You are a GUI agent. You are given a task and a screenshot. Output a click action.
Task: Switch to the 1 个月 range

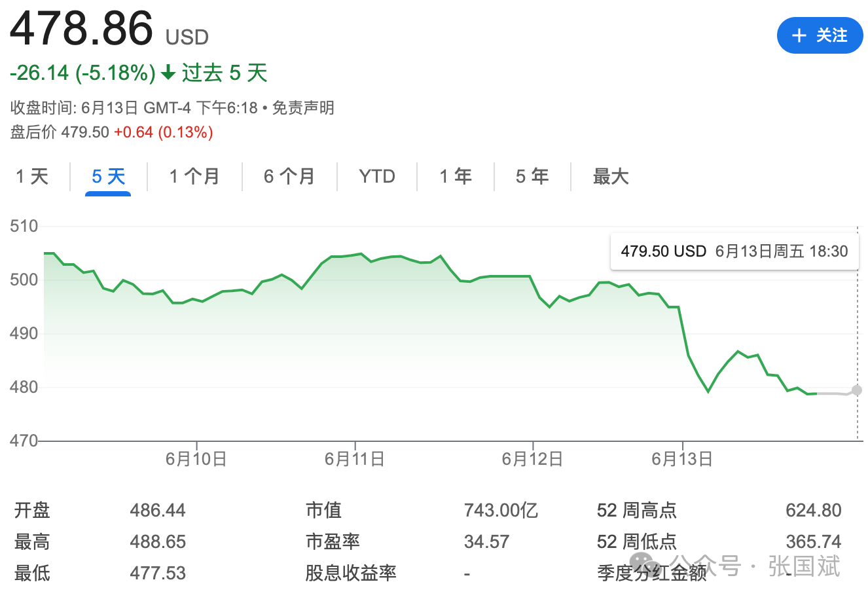pyautogui.click(x=194, y=177)
